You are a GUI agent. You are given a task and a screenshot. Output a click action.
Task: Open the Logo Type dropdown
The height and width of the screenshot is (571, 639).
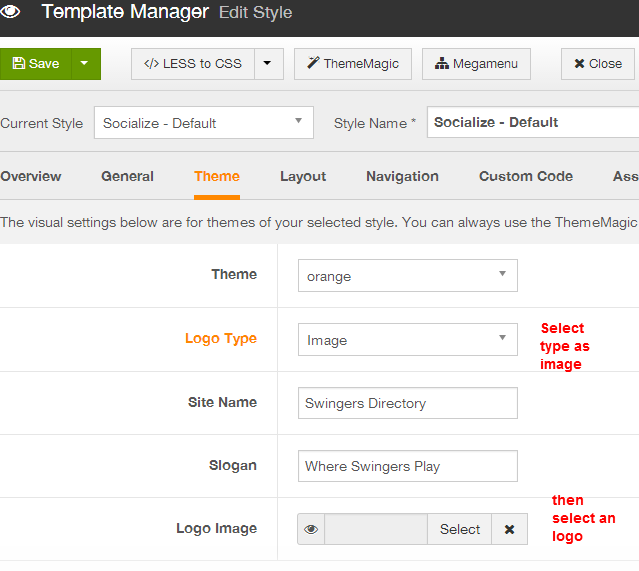pos(407,340)
